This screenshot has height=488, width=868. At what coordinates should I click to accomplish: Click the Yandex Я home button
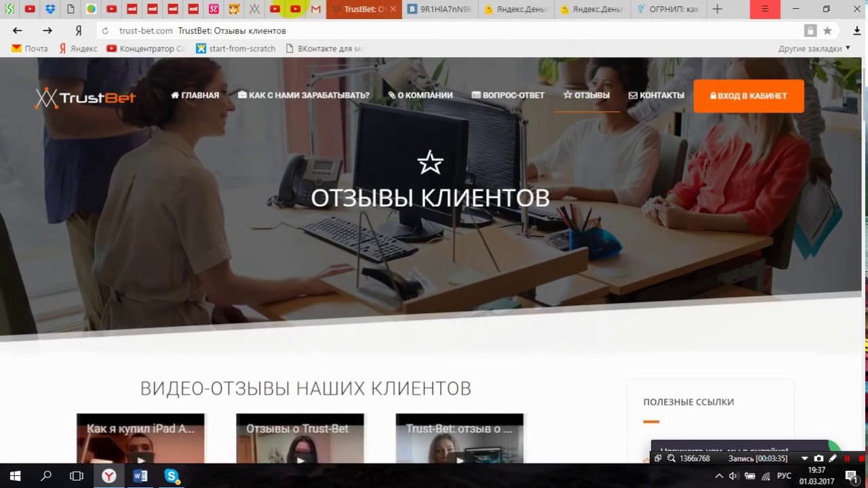(79, 30)
